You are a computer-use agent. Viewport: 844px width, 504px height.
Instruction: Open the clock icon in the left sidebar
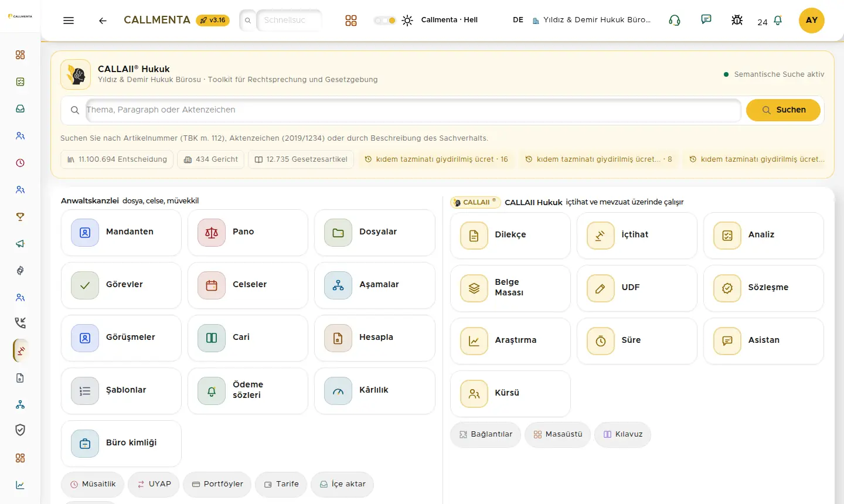[21, 163]
